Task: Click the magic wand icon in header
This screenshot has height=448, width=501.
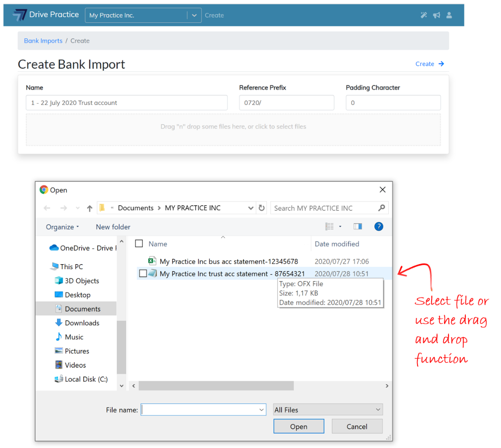Action: click(x=423, y=15)
